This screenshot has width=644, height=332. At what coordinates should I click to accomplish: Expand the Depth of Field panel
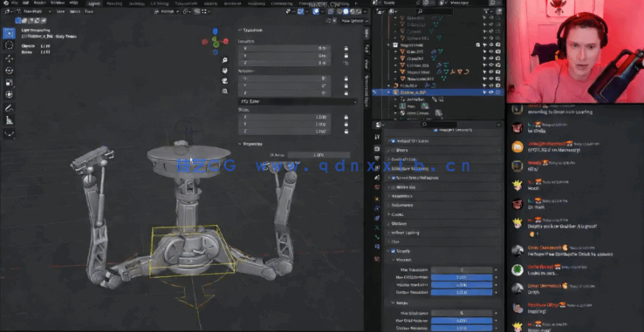coord(443,159)
